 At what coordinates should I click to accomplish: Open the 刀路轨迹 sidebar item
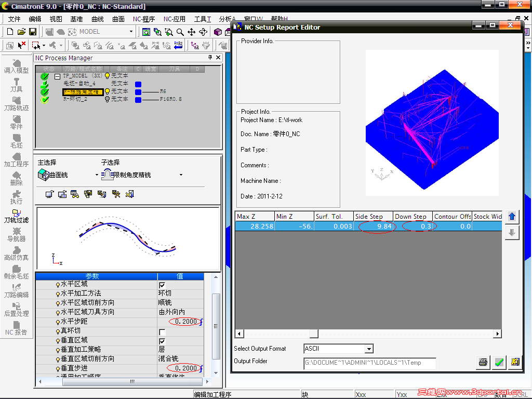pyautogui.click(x=16, y=104)
